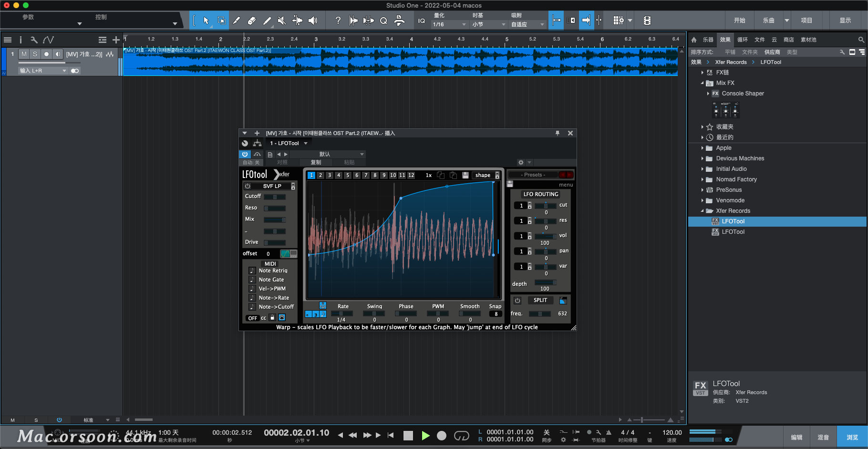Click the question mark help icon

coord(338,21)
